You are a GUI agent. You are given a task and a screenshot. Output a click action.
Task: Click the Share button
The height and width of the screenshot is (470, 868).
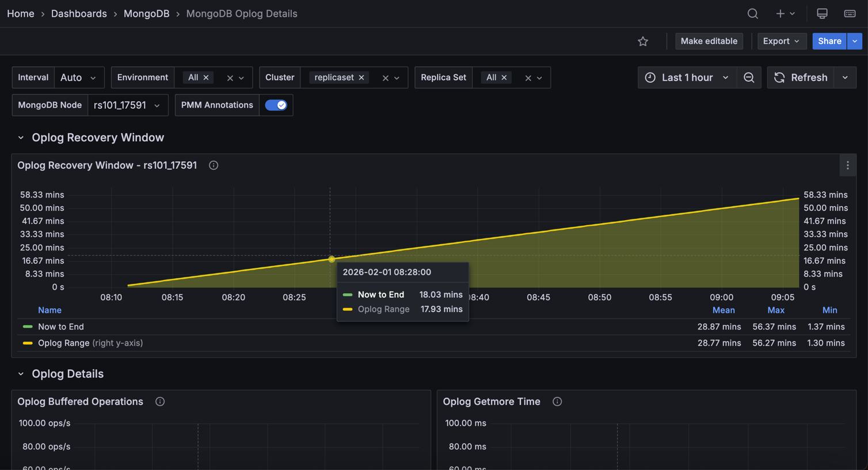pos(829,41)
